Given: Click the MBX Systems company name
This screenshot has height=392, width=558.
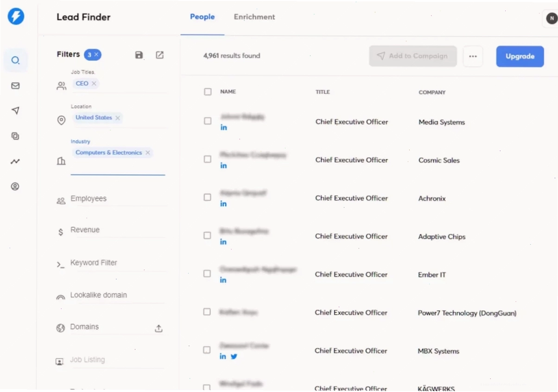Looking at the screenshot, I should pyautogui.click(x=438, y=351).
